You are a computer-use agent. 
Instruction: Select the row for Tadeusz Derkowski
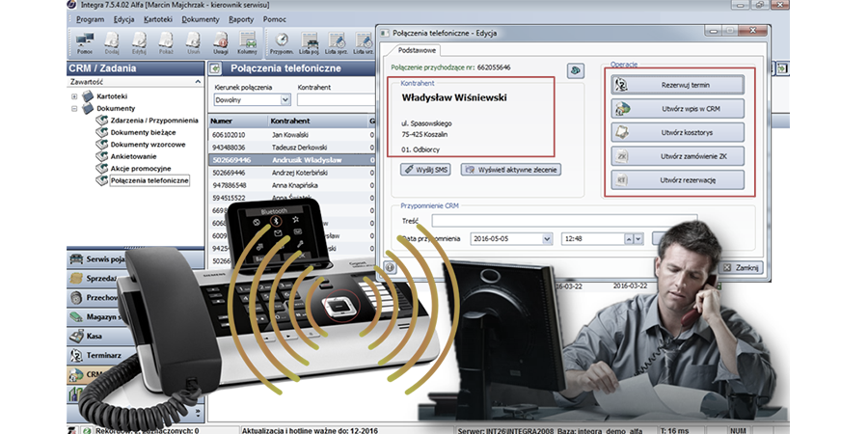292,148
